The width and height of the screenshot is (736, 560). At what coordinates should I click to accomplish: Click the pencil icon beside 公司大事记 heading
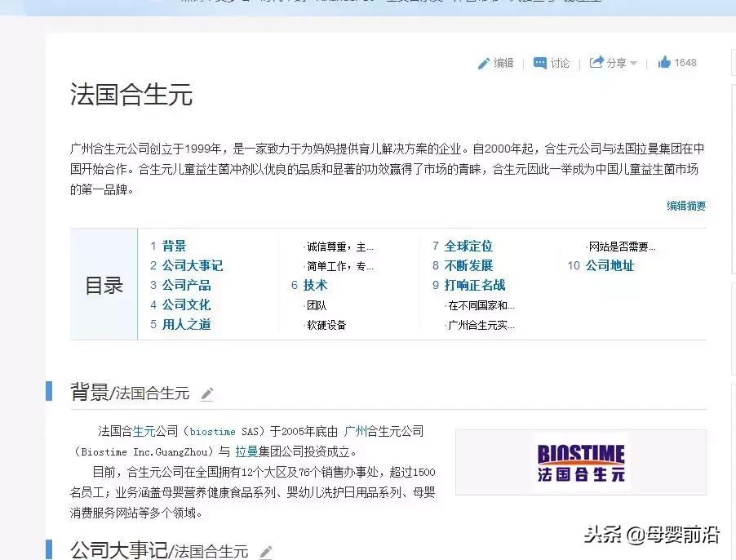click(x=265, y=551)
